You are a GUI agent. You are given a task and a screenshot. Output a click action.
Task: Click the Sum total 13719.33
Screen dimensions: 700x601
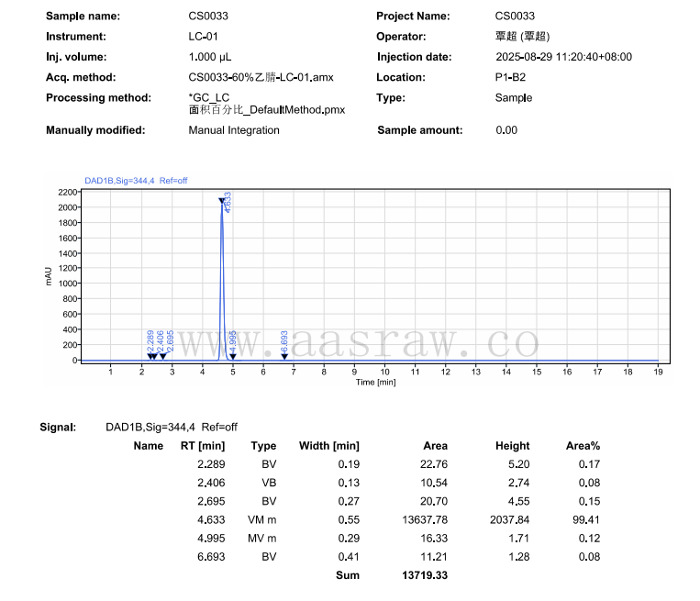point(423,575)
